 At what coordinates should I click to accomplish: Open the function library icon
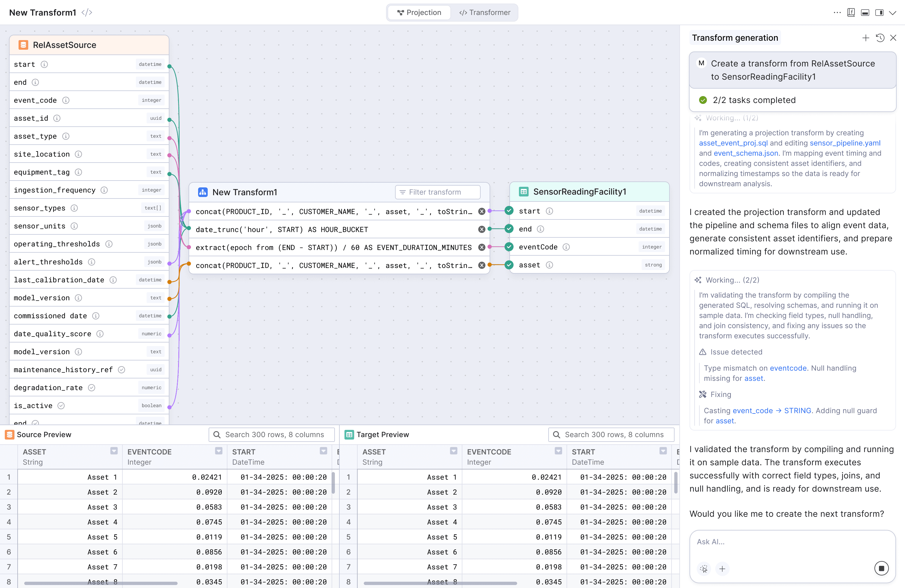tap(851, 12)
